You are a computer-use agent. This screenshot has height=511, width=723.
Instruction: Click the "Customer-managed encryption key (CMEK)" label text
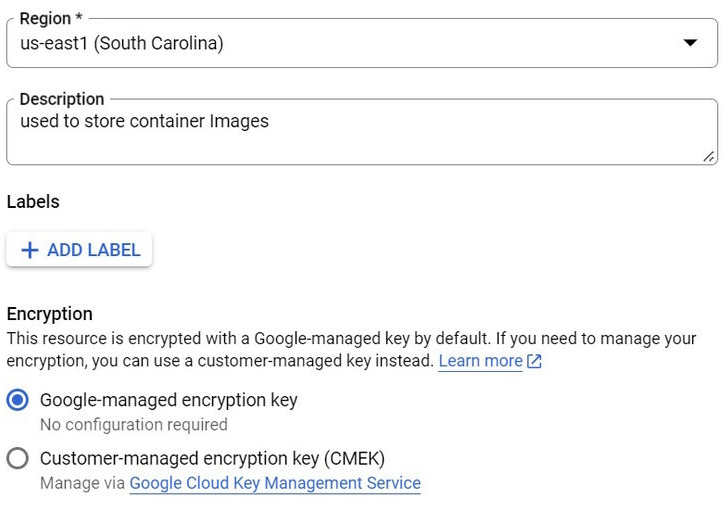(212, 459)
